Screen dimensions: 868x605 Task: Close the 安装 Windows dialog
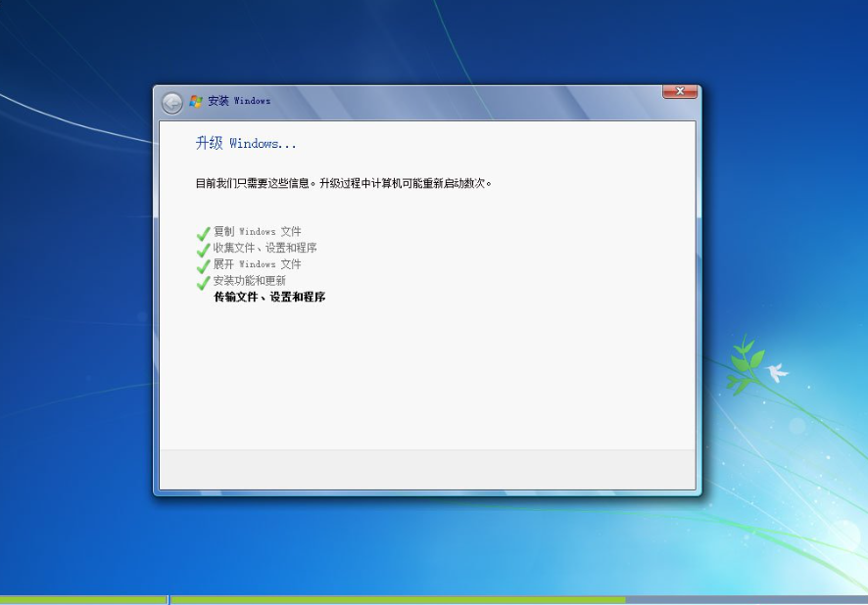pos(680,92)
